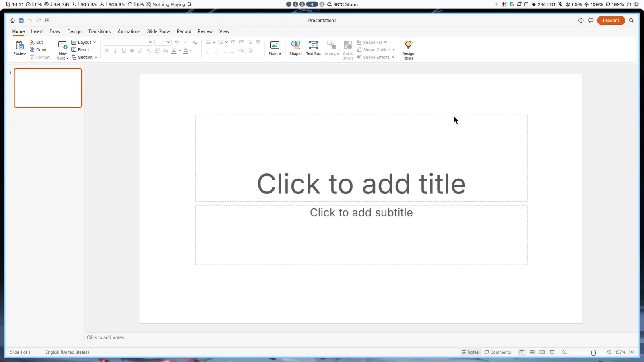Open the Insert tab
The image size is (644, 362).
pos(37,31)
